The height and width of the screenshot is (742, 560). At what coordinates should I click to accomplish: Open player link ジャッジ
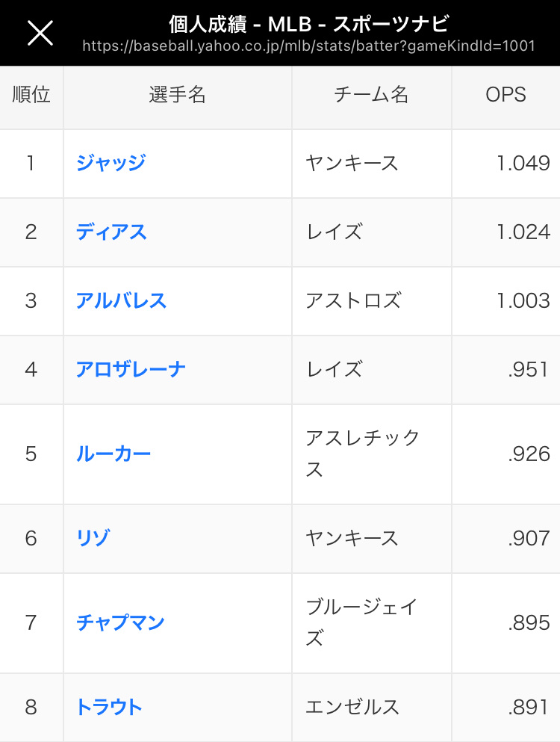pos(111,163)
